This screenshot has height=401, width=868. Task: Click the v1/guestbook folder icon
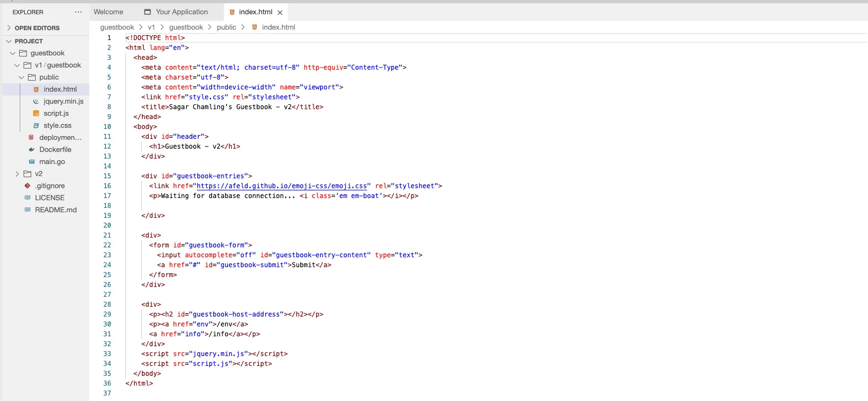[27, 65]
